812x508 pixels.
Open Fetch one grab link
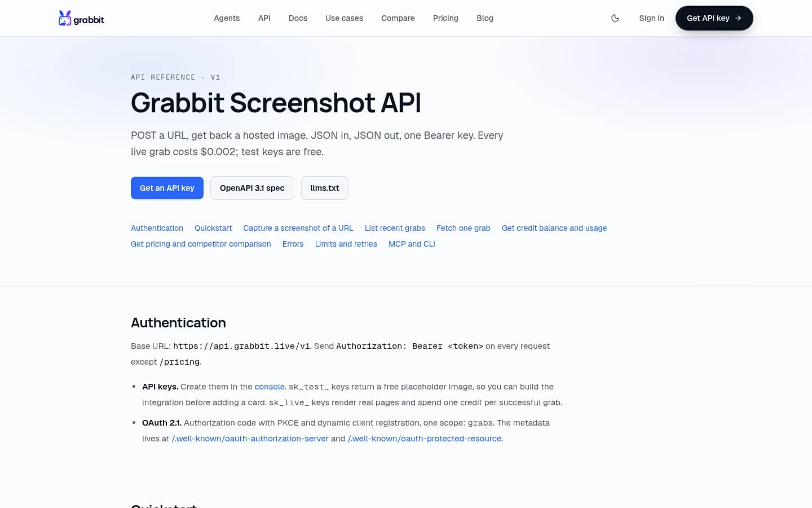click(464, 228)
